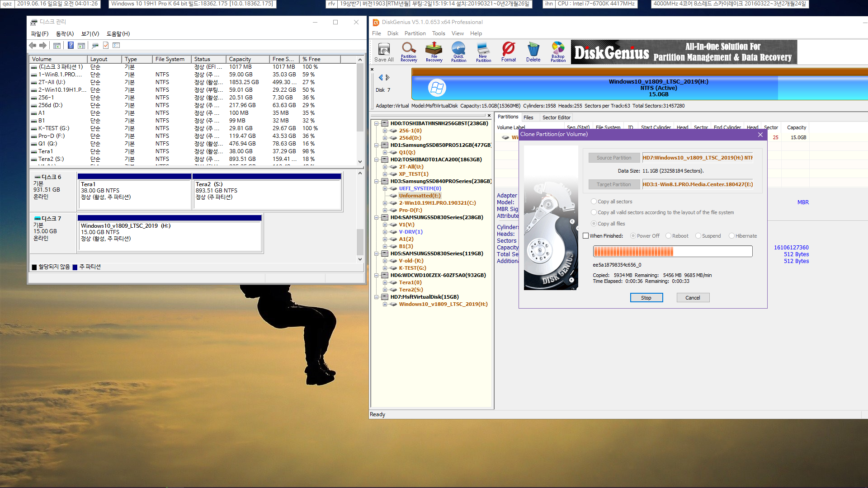This screenshot has width=868, height=488.
Task: Click the Format partition icon
Action: click(508, 52)
